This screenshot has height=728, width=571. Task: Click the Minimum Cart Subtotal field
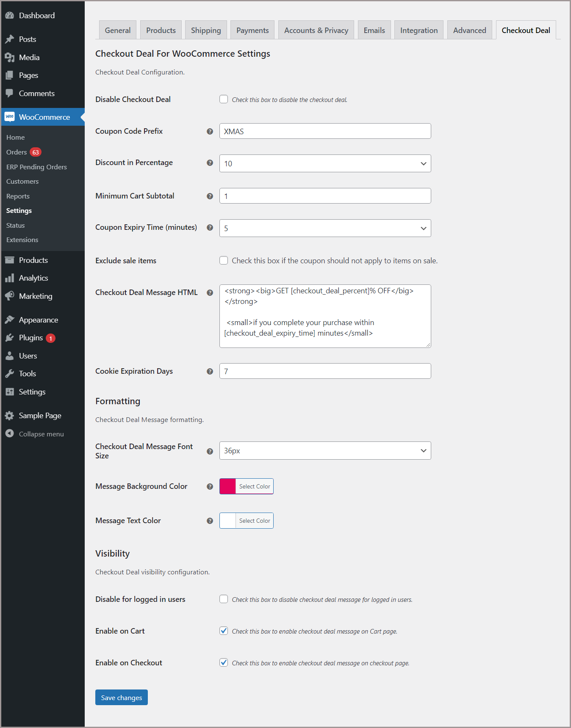(x=325, y=196)
